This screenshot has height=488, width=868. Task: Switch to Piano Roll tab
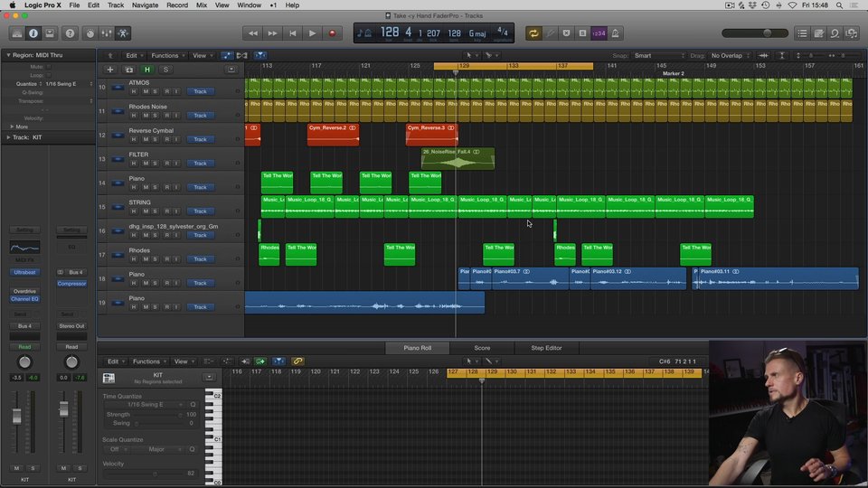tap(418, 348)
